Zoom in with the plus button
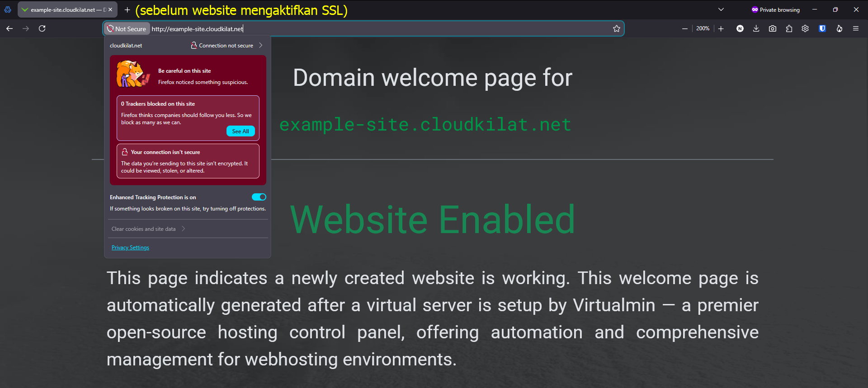The height and width of the screenshot is (388, 868). pos(721,28)
